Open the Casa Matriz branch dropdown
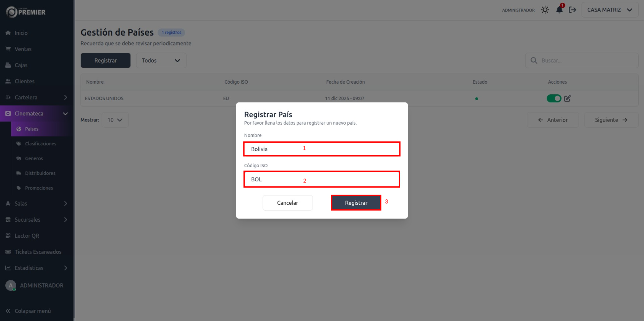The height and width of the screenshot is (321, 644). pyautogui.click(x=609, y=10)
